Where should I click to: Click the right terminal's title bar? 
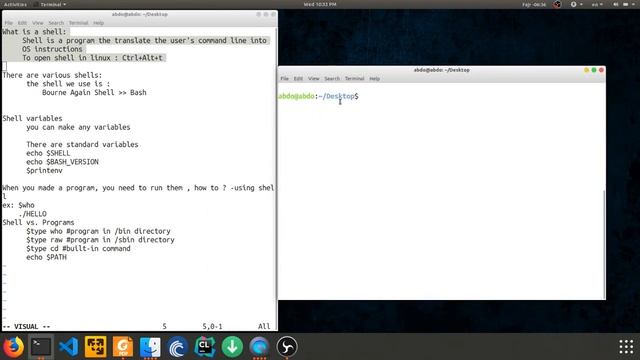click(x=442, y=70)
